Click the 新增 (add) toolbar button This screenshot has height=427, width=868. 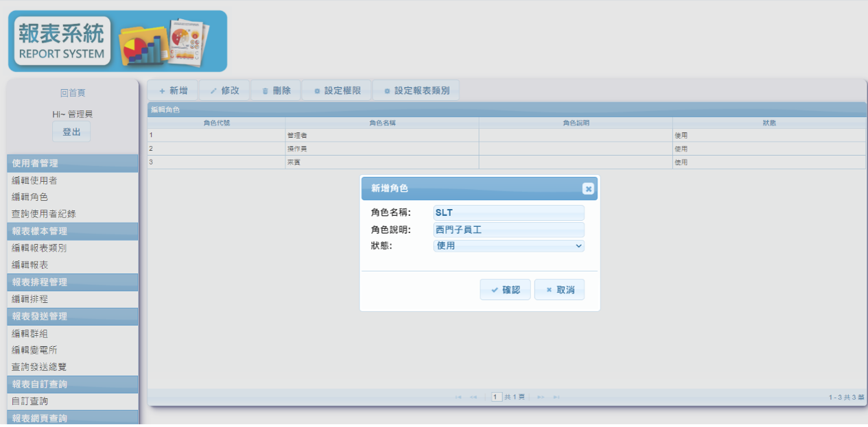click(173, 90)
